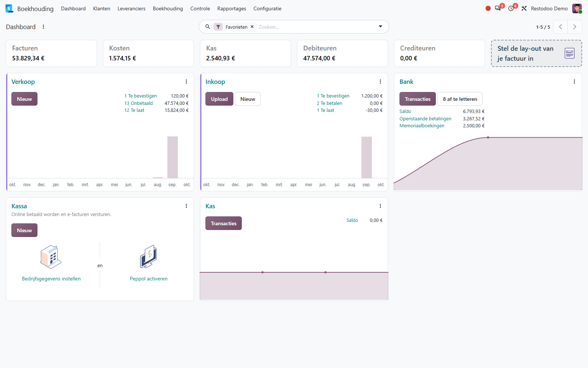Image resolution: width=588 pixels, height=368 pixels.
Task: Open the messages conversations icon
Action: coord(498,8)
